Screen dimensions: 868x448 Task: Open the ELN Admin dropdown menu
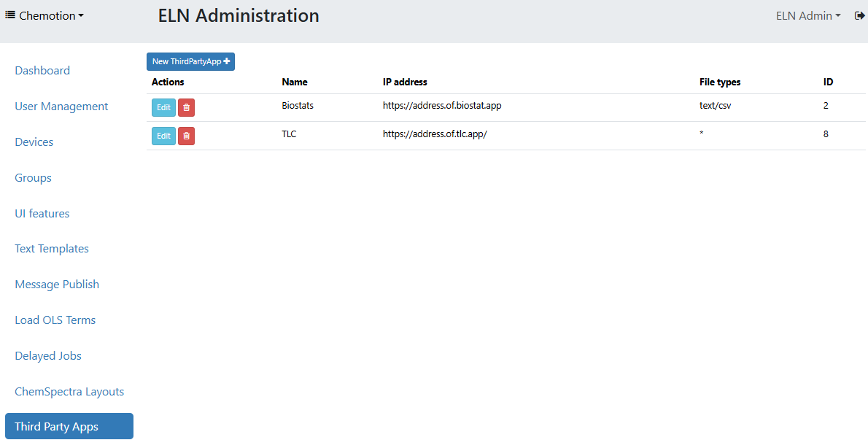point(808,15)
